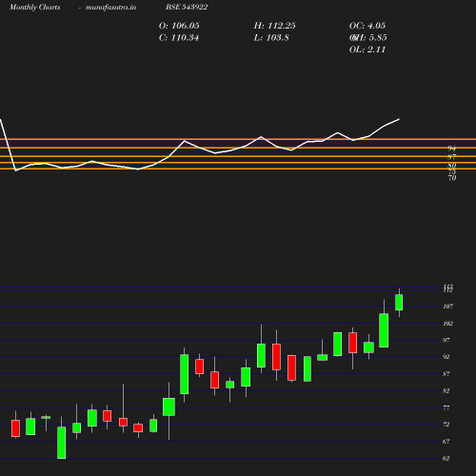476x476 pixels.
Task: Click the "OL: 2.11" readout
Action: 367,50
